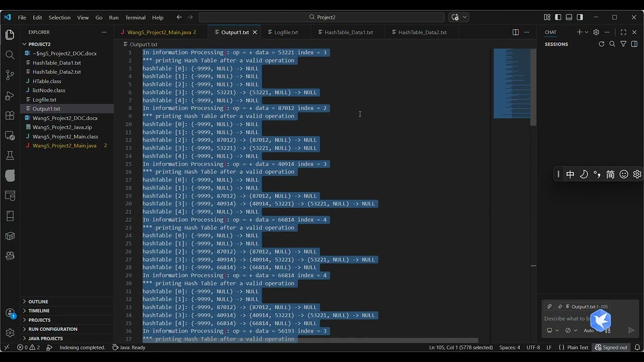Switch to HashTable_Data2.txt tab

click(x=422, y=32)
